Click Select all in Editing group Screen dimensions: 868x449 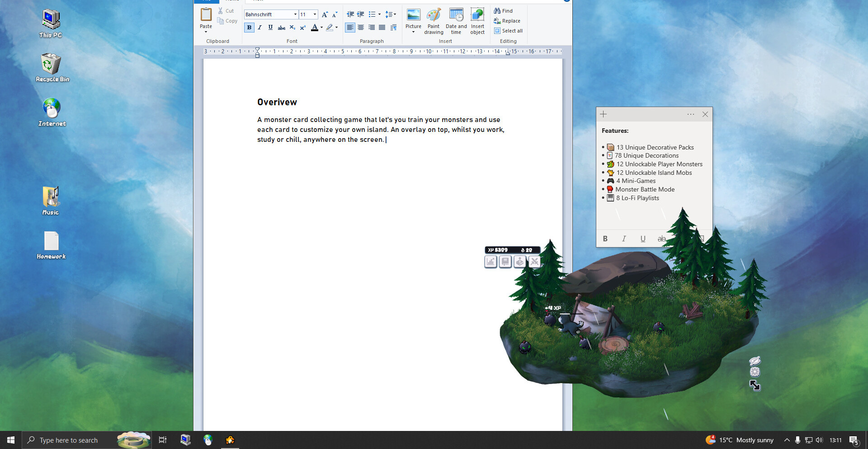coord(508,31)
